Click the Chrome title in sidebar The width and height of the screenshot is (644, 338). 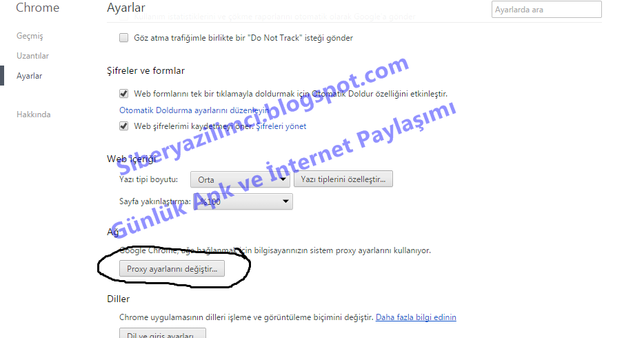(37, 8)
